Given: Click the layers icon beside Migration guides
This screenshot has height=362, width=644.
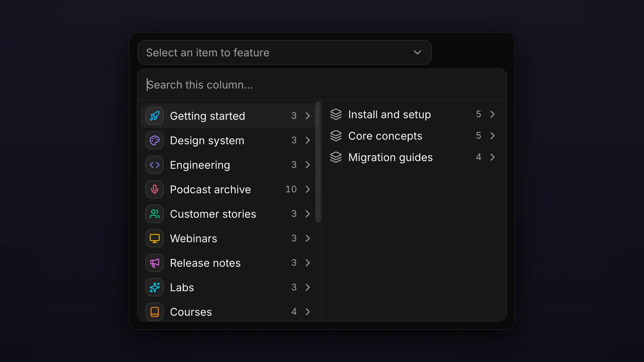Looking at the screenshot, I should pyautogui.click(x=336, y=157).
